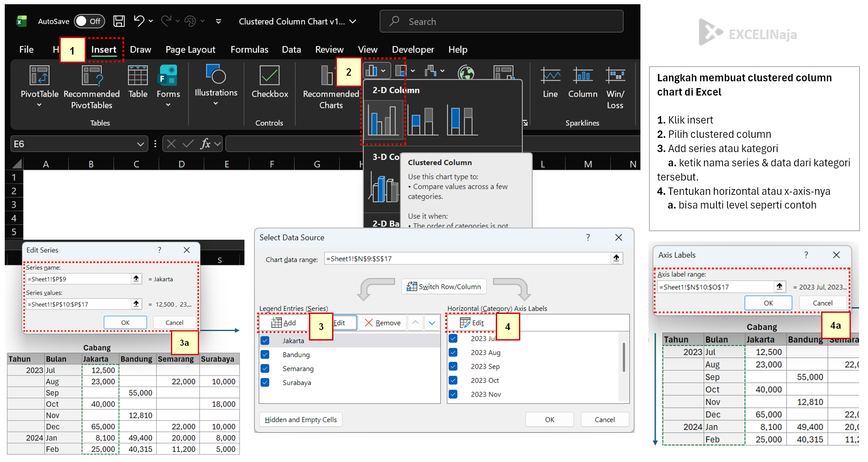Screen dimensions: 868x462
Task: Select 2-D Stacked Column chart
Action: (423, 120)
